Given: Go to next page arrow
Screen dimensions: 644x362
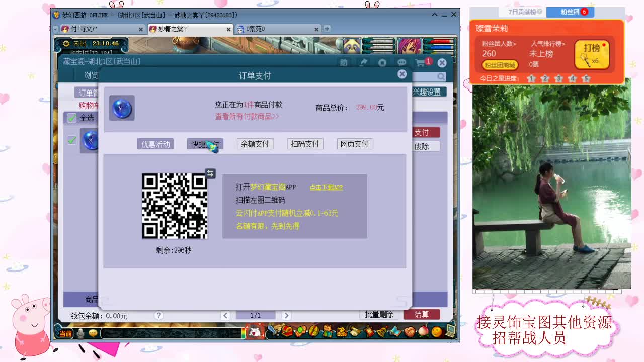Looking at the screenshot, I should tap(286, 315).
